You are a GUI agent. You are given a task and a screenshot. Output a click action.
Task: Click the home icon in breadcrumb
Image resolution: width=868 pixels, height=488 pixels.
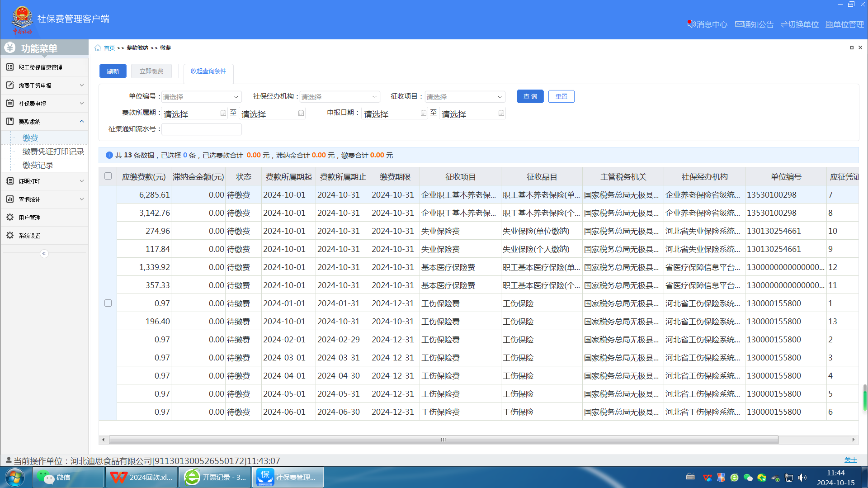tap(98, 48)
